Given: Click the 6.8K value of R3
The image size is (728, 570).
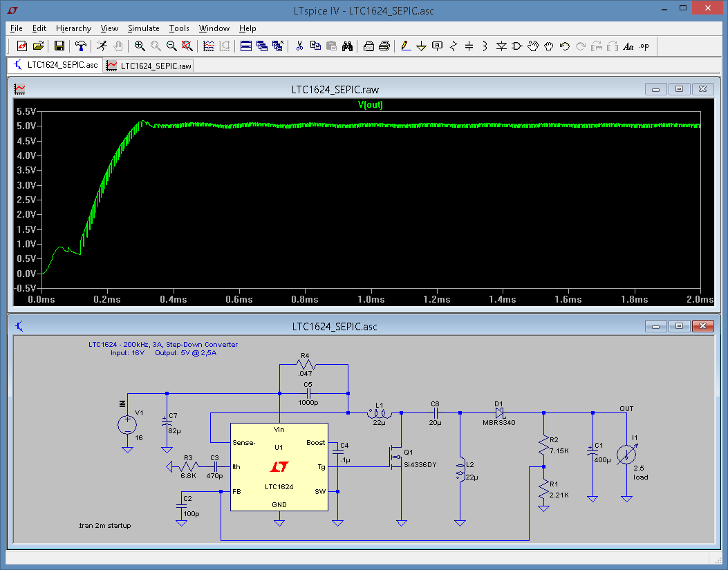Looking at the screenshot, I should [188, 476].
